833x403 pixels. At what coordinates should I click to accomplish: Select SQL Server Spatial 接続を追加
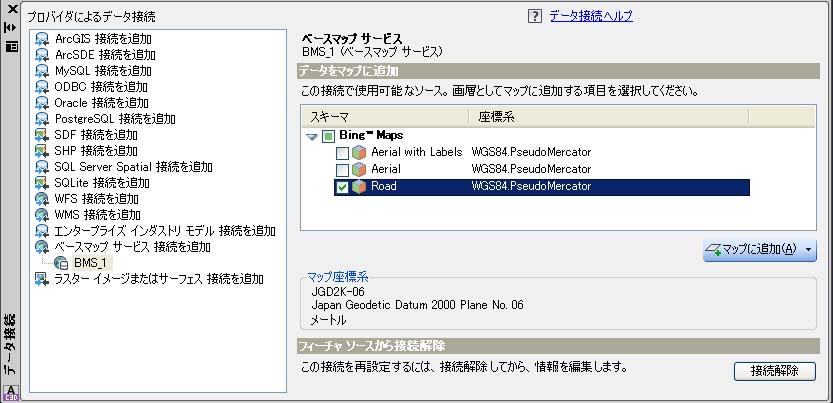133,167
